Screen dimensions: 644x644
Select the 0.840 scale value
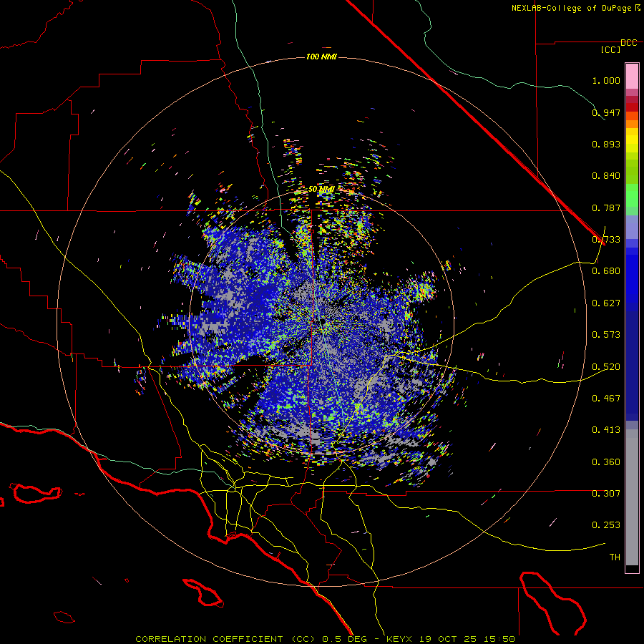pyautogui.click(x=606, y=176)
